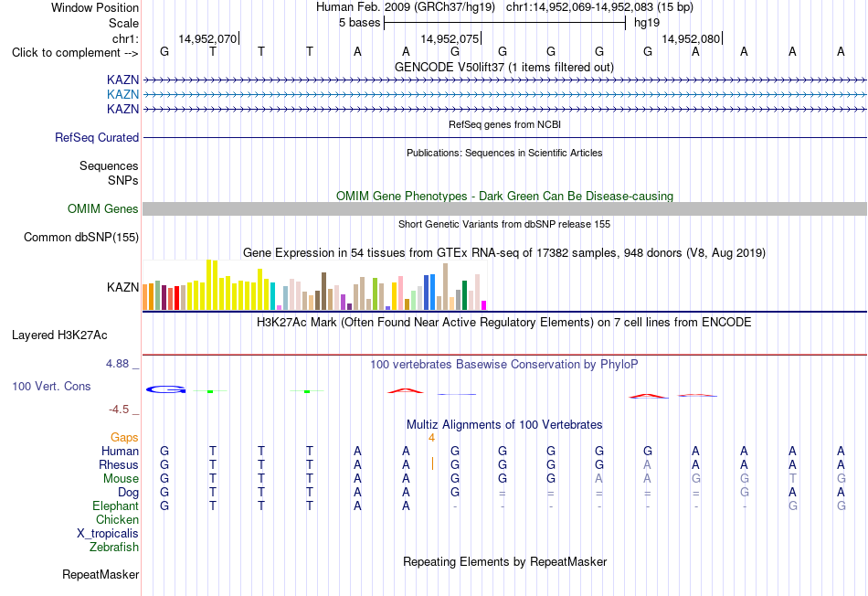868x596 pixels.
Task: Select the Dog alignment row label
Action: 128,493
